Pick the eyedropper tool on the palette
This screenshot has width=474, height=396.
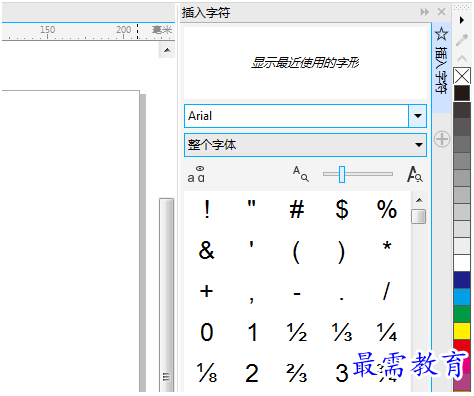pos(462,40)
